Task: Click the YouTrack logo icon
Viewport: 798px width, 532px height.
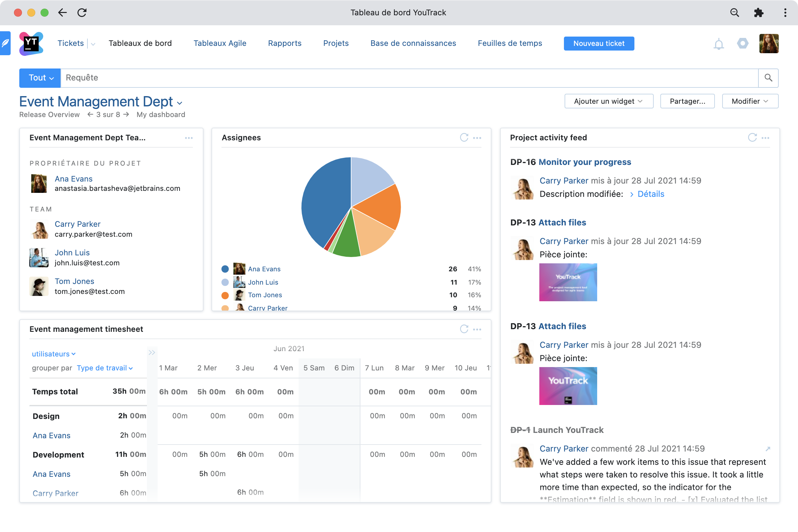Action: [x=31, y=44]
